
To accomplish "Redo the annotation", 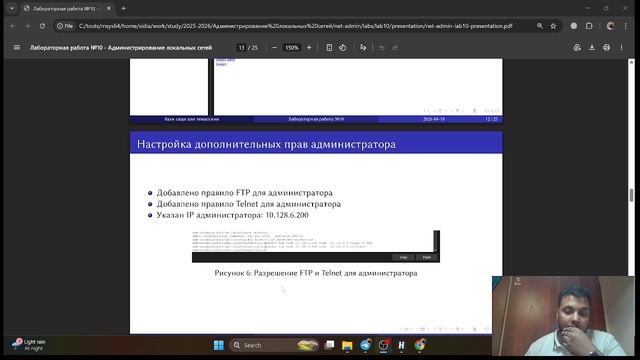I will tap(395, 48).
